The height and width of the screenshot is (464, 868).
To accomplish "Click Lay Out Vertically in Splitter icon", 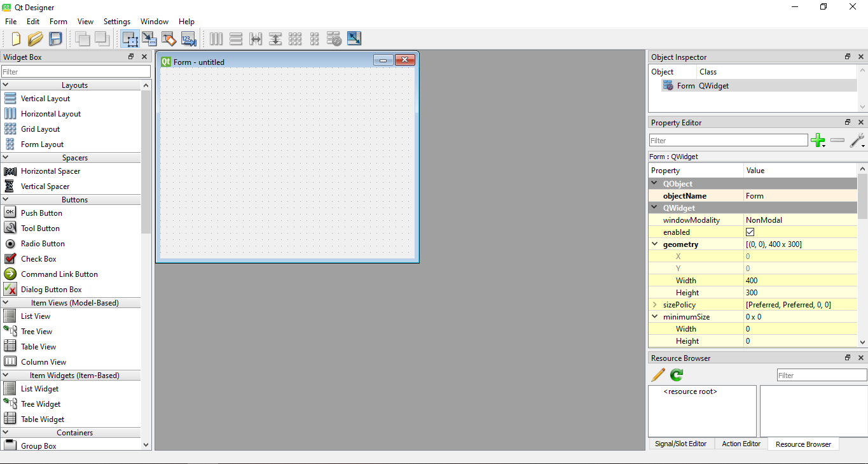I will pos(275,39).
